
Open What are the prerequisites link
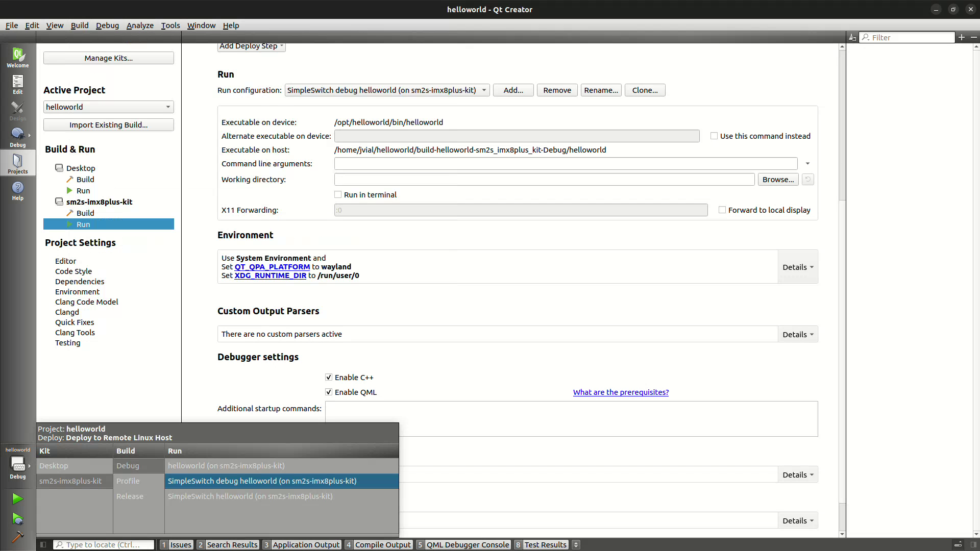coord(621,392)
